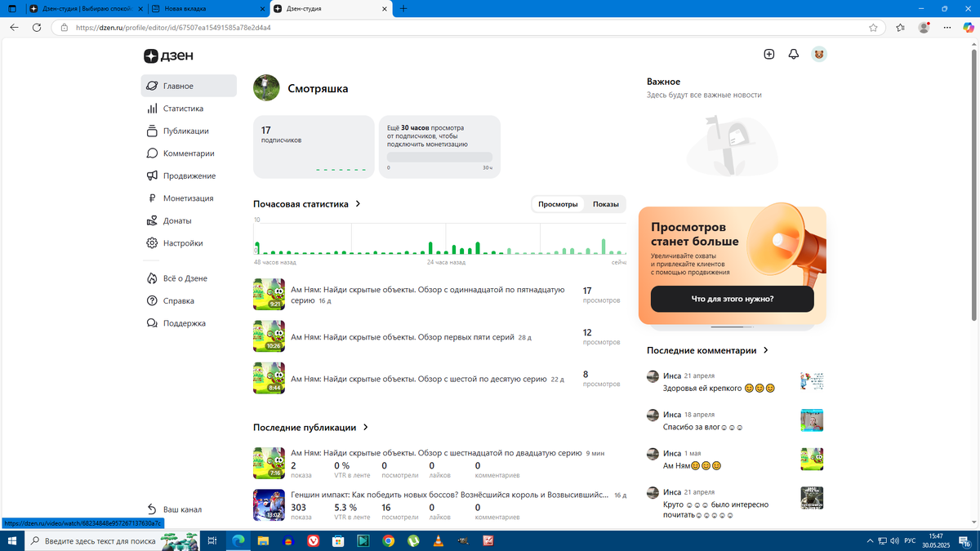Open thumbnail next to 'Ам Ням' comment
The image size is (980, 551).
coord(812,460)
